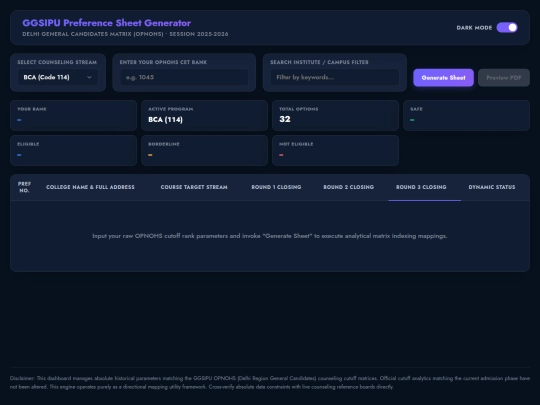Click the Safe stat card

coord(466,115)
